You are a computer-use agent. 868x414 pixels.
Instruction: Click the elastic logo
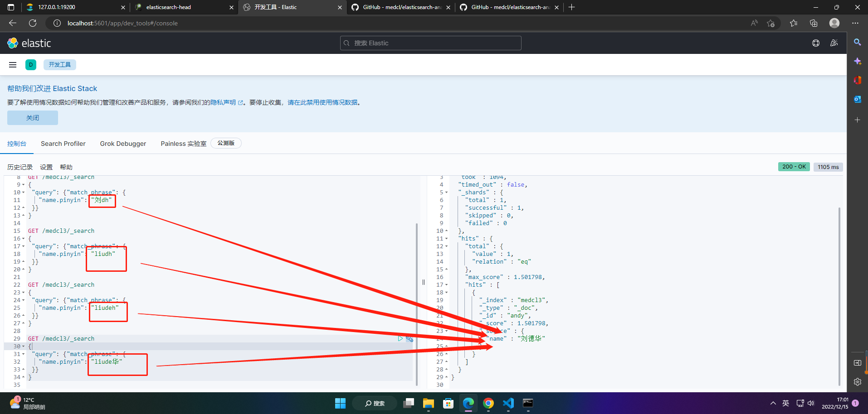coord(29,43)
